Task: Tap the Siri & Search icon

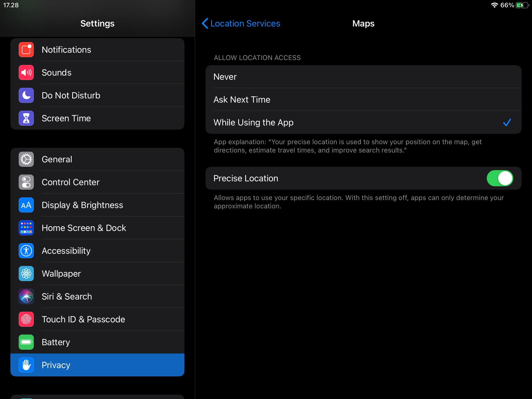Action: point(26,296)
